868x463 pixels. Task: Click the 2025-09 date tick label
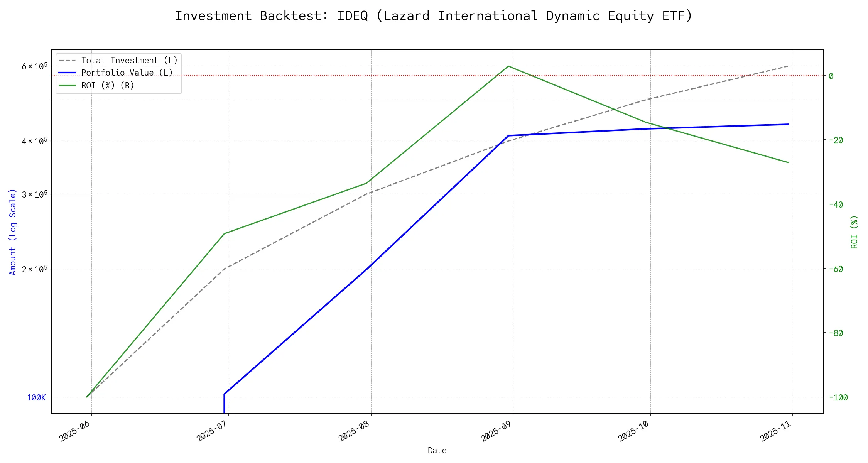point(496,431)
